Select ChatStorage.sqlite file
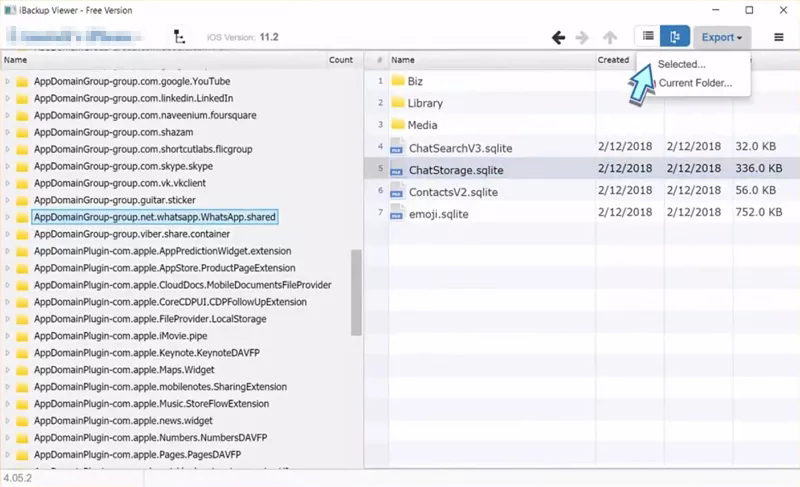The image size is (800, 487). pyautogui.click(x=456, y=170)
